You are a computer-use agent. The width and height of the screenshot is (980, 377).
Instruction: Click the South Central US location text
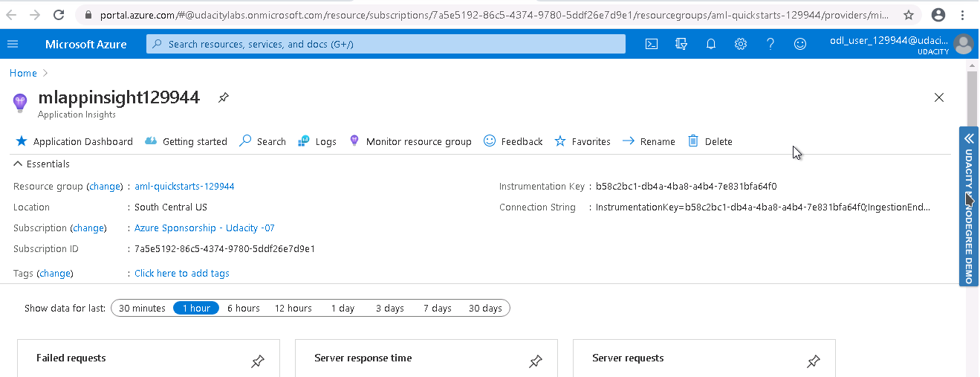pos(171,207)
